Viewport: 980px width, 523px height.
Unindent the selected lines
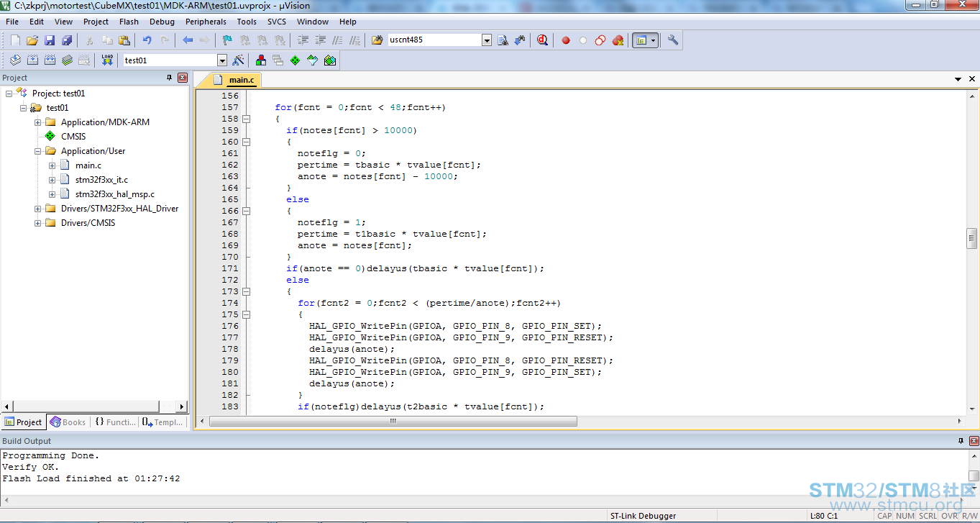321,40
